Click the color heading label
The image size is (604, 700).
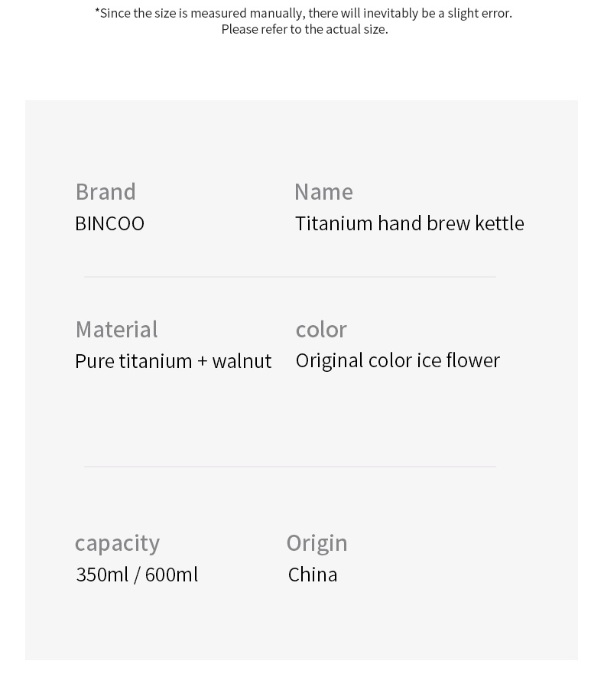pos(321,329)
